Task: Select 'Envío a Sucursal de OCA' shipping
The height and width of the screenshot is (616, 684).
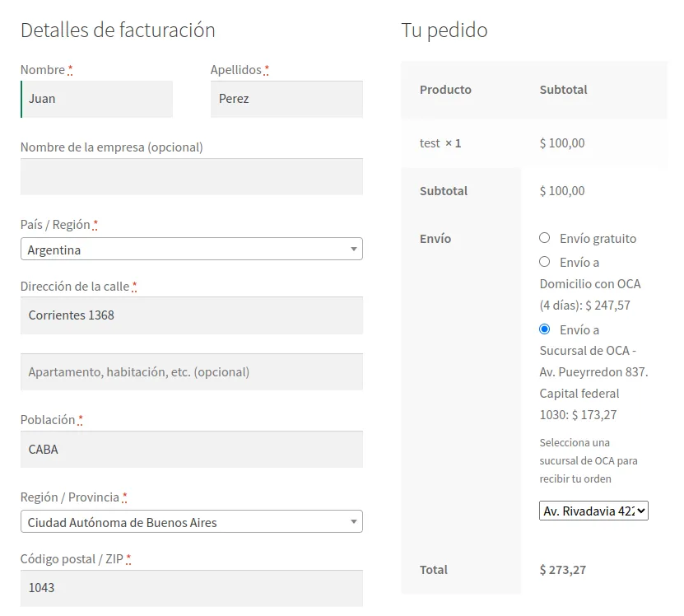Action: pyautogui.click(x=545, y=329)
